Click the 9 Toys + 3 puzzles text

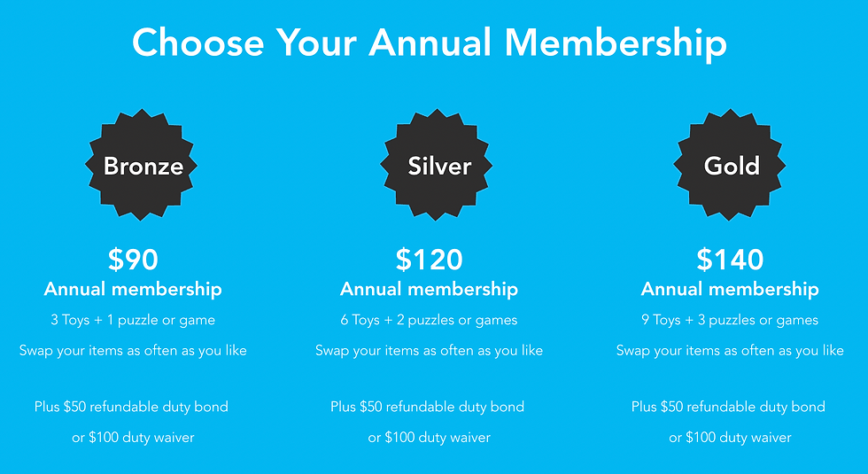(x=730, y=320)
